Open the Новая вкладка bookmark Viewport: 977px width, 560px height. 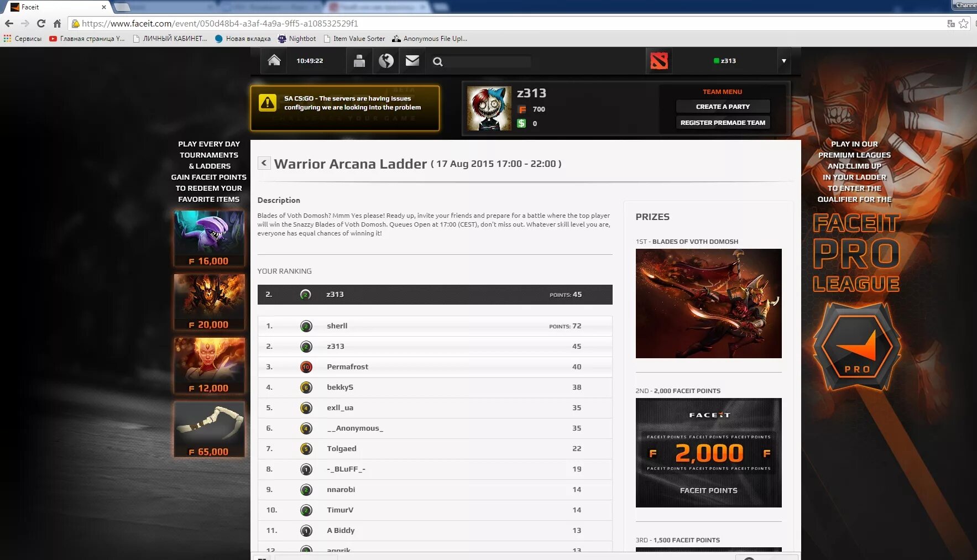coord(243,39)
